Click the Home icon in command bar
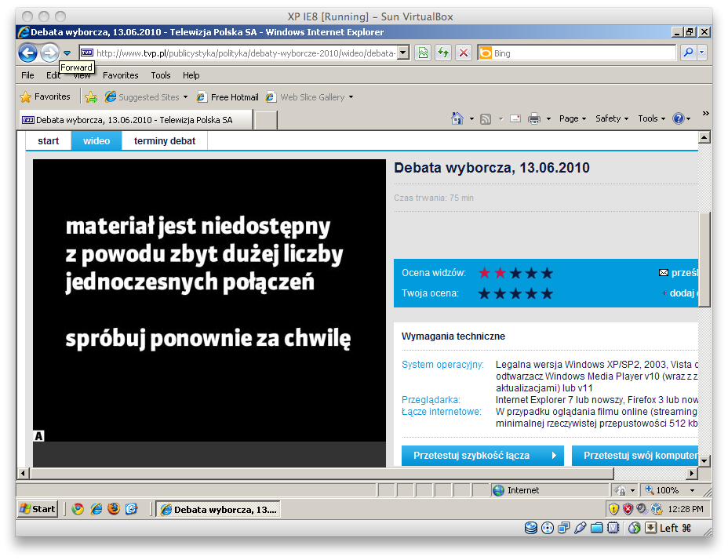Image resolution: width=728 pixels, height=560 pixels. point(457,118)
